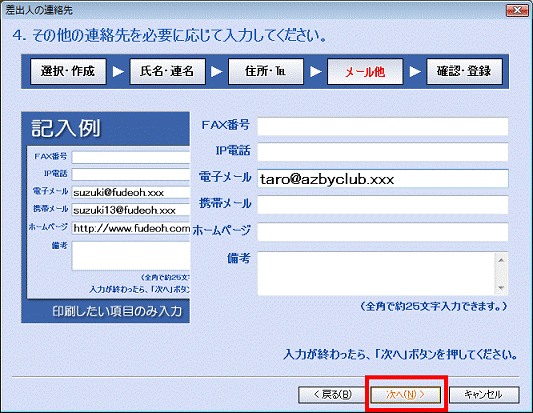Click the 印刷したい項目のみ入力 caption

(117, 311)
